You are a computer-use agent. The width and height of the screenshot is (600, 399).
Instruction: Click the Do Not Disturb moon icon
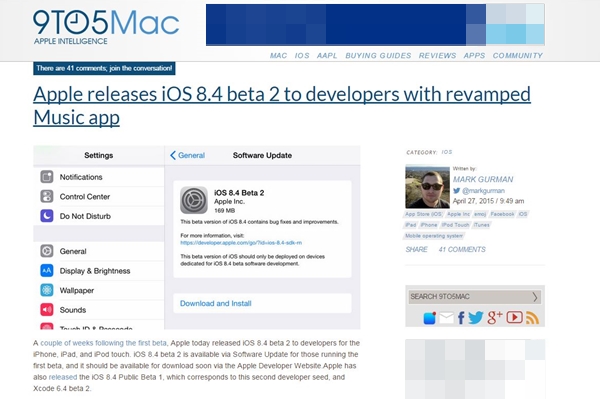click(47, 216)
